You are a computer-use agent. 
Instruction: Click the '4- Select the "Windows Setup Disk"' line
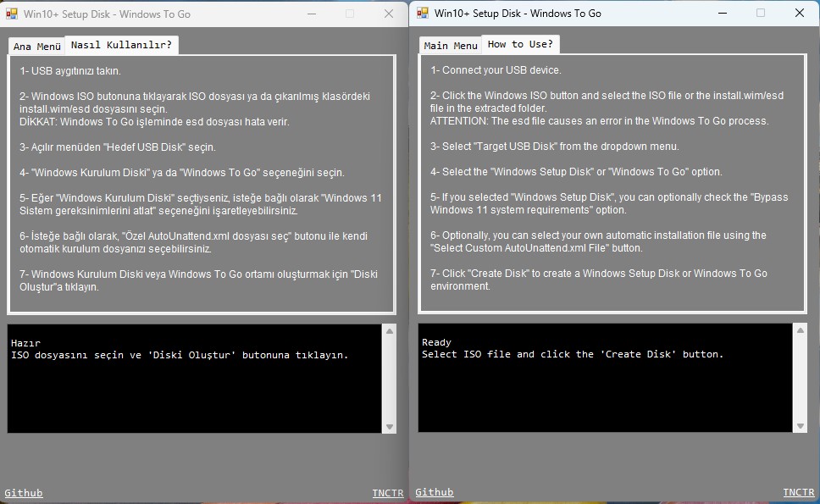[x=576, y=171]
